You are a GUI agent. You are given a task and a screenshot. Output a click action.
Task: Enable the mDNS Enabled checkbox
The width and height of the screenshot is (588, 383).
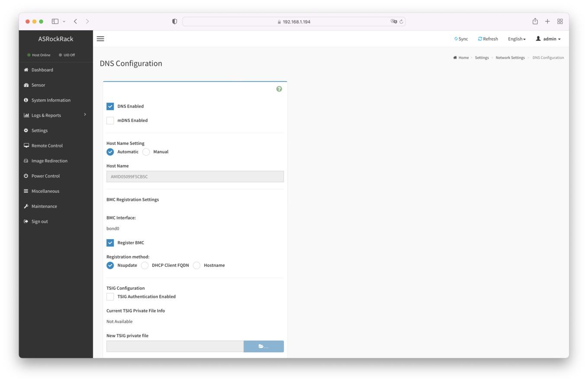tap(110, 121)
